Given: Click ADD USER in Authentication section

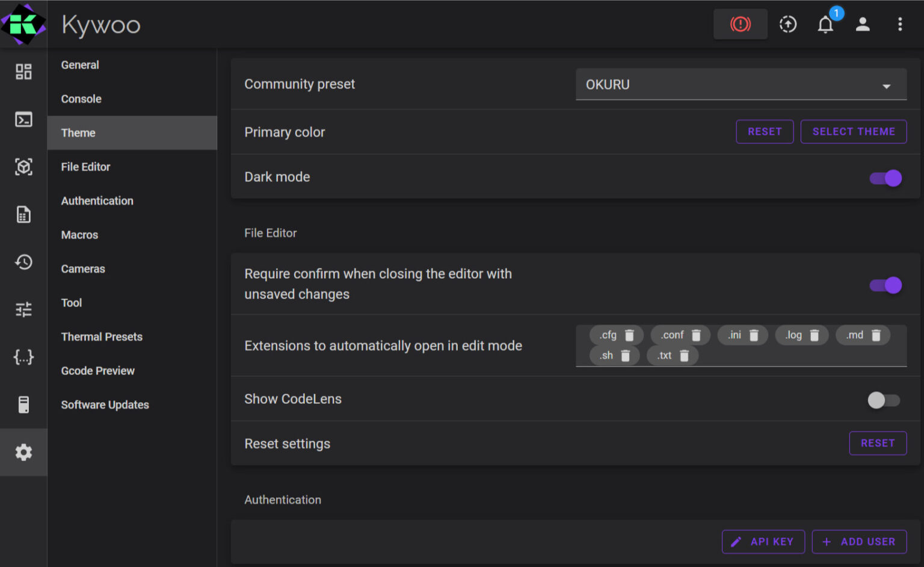Looking at the screenshot, I should point(859,541).
